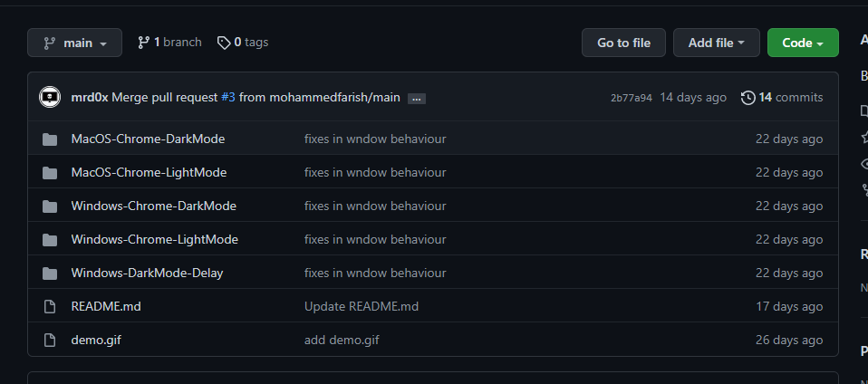Click the Windows-Chrome-DarkMode folder icon

(x=50, y=206)
